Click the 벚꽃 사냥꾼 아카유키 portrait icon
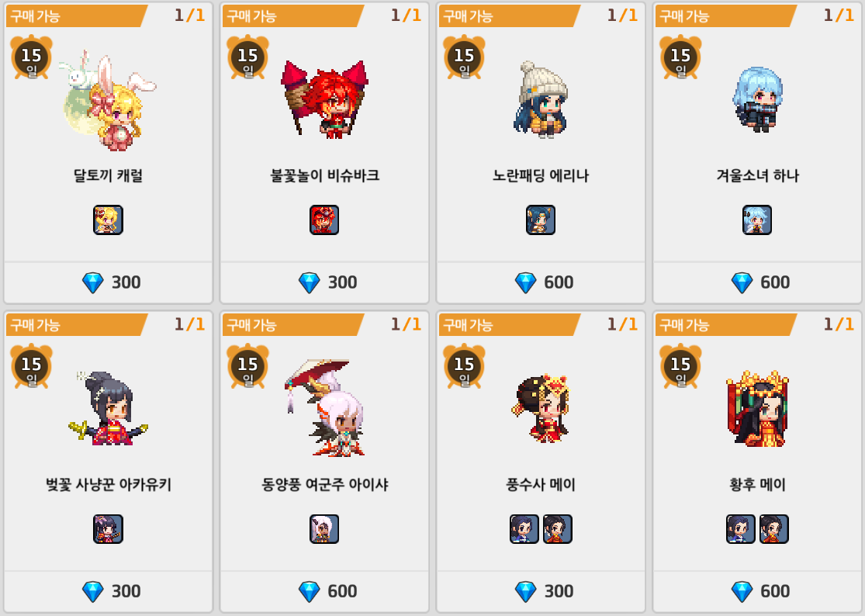Image resolution: width=865 pixels, height=616 pixels. click(108, 529)
